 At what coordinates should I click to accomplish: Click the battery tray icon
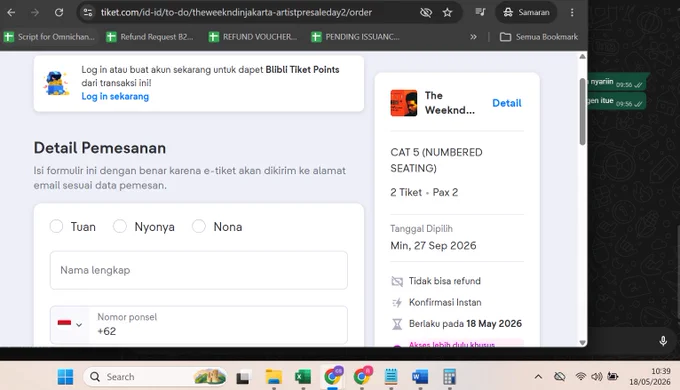[x=612, y=376]
